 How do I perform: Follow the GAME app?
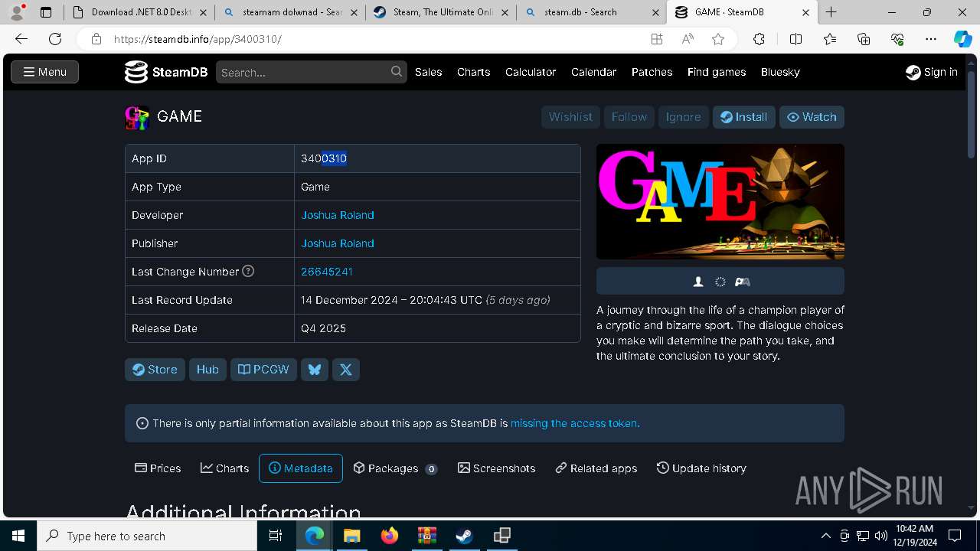[629, 117]
